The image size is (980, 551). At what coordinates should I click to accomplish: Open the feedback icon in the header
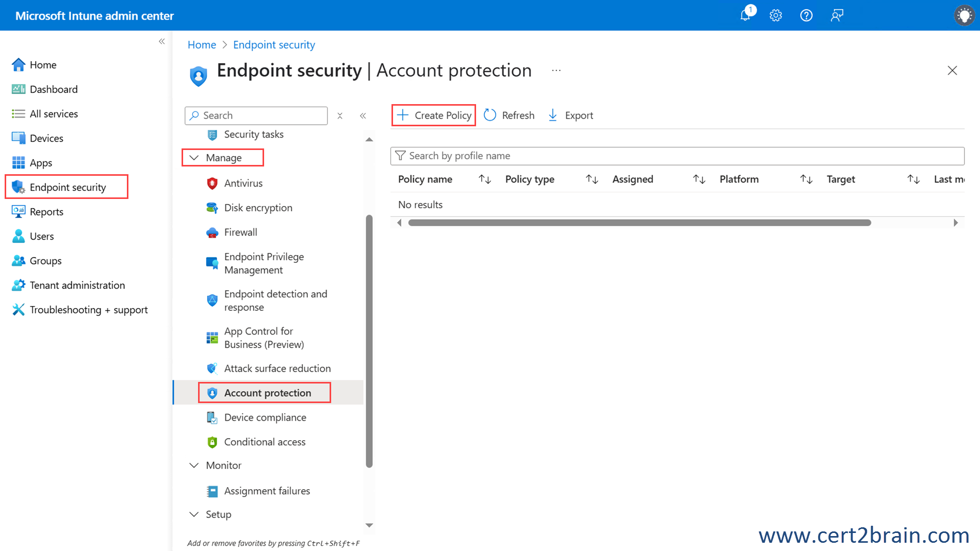[837, 15]
